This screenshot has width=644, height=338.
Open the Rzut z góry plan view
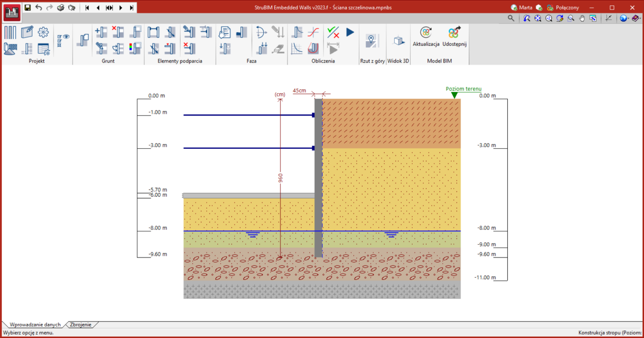pyautogui.click(x=372, y=41)
